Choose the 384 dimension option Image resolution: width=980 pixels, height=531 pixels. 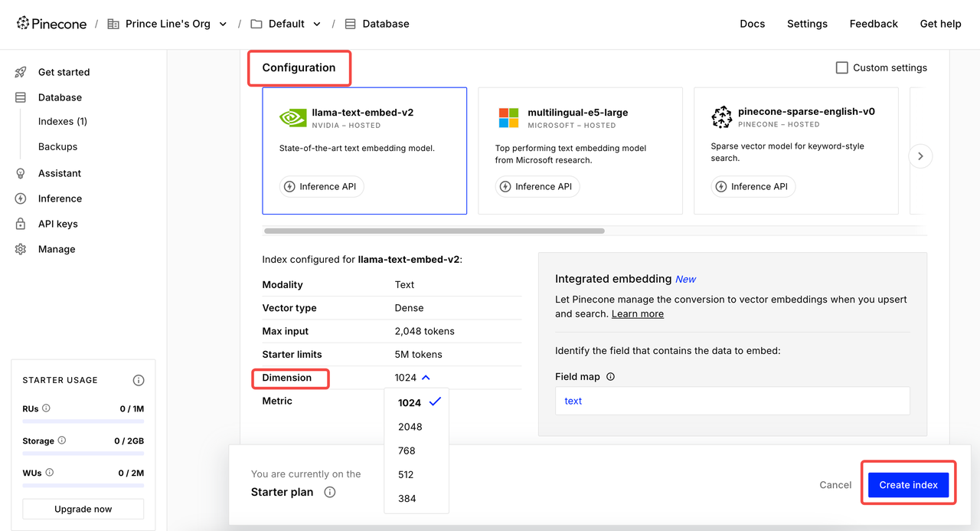[x=416, y=498]
